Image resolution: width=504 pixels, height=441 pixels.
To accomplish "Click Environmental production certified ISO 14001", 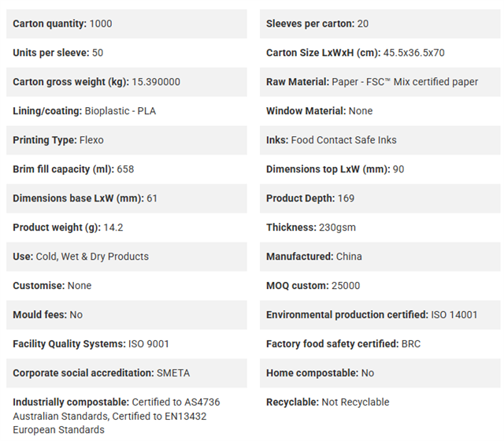I will pos(380,315).
